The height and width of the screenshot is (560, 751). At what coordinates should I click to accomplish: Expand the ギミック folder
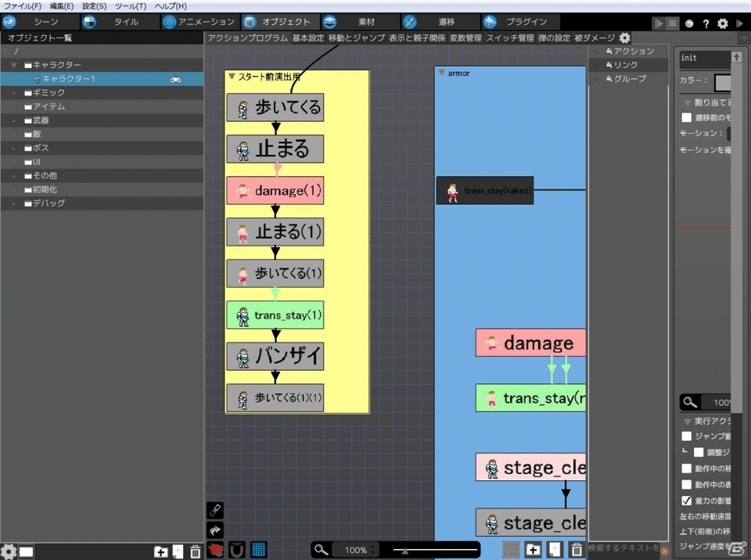coord(13,93)
